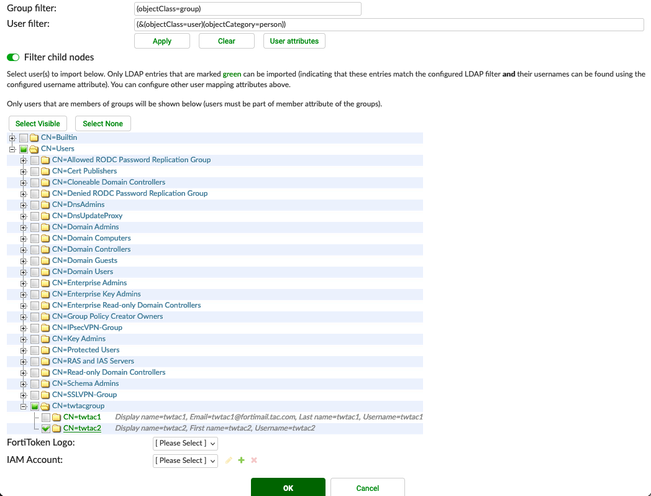This screenshot has width=651, height=496.
Task: Expand the CN=Domain Controllers node
Action: [x=24, y=250]
